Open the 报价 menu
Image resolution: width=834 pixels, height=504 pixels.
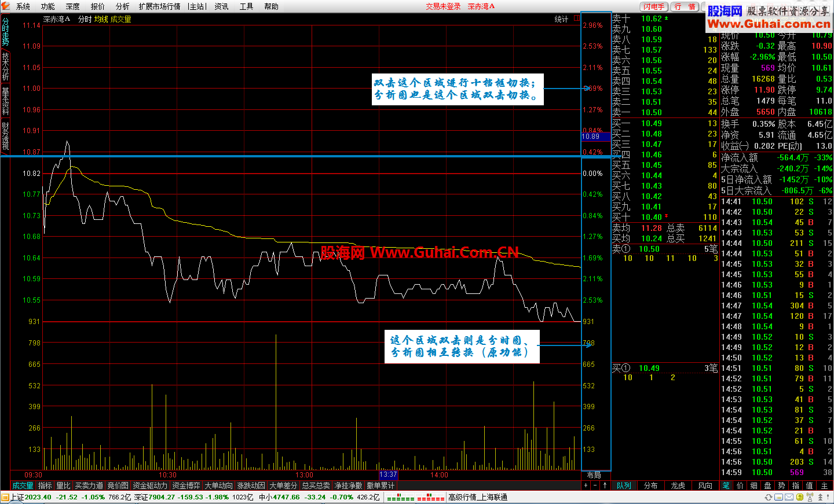(x=98, y=6)
